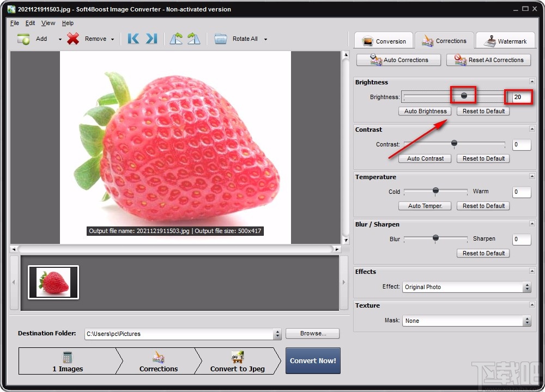Open the View menu
This screenshot has height=392, width=545.
click(x=48, y=23)
